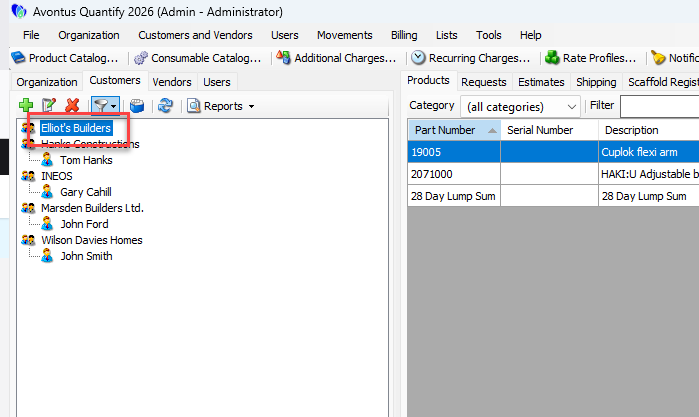
Task: Open the Organization menu
Action: [89, 35]
